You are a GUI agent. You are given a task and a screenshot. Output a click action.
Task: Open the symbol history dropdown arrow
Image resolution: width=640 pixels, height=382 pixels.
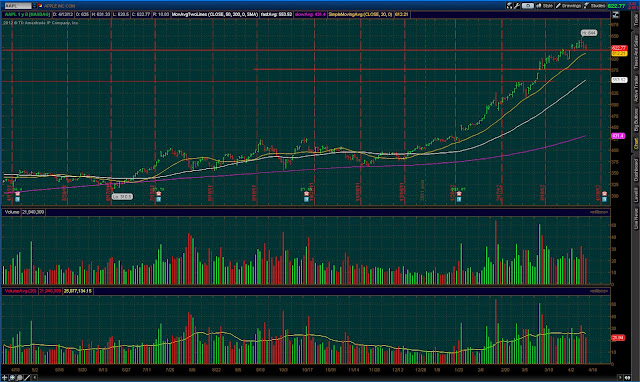pyautogui.click(x=34, y=6)
